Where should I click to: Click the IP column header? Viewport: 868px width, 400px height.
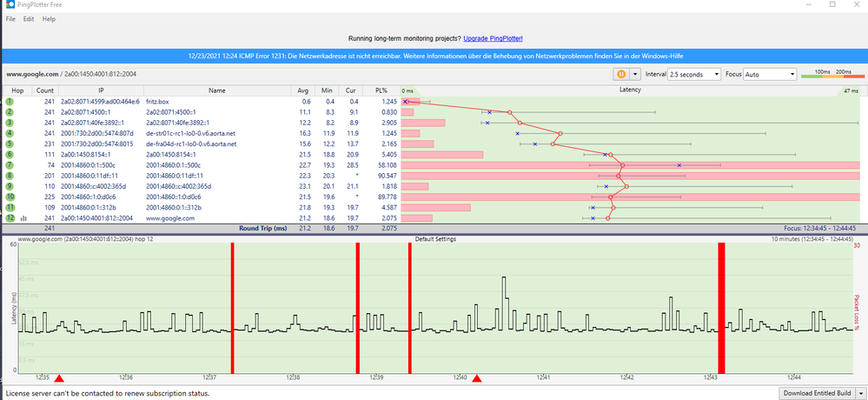(101, 90)
